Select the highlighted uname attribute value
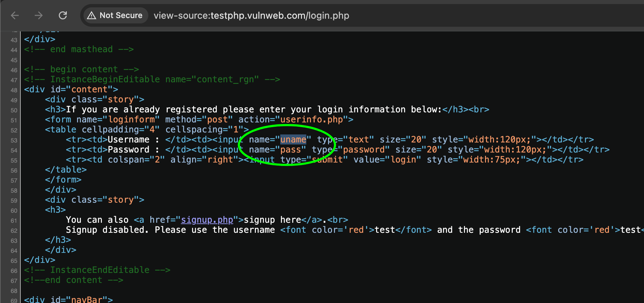 (x=293, y=139)
